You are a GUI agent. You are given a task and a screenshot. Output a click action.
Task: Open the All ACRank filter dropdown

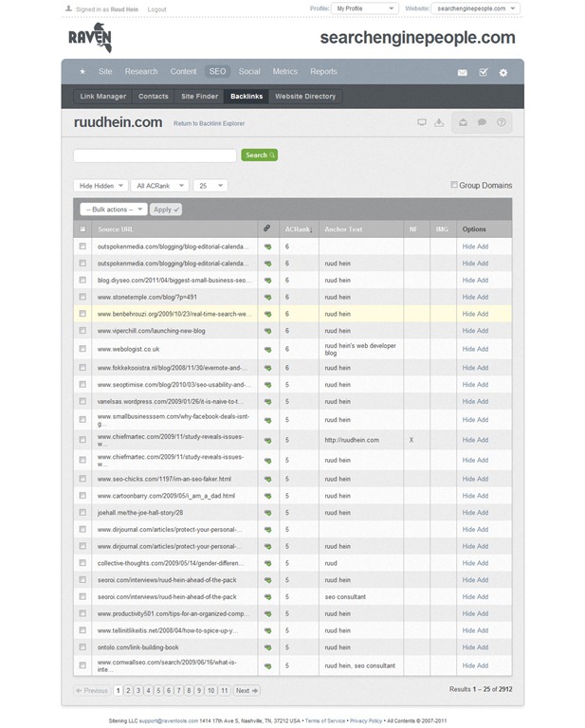(x=159, y=186)
